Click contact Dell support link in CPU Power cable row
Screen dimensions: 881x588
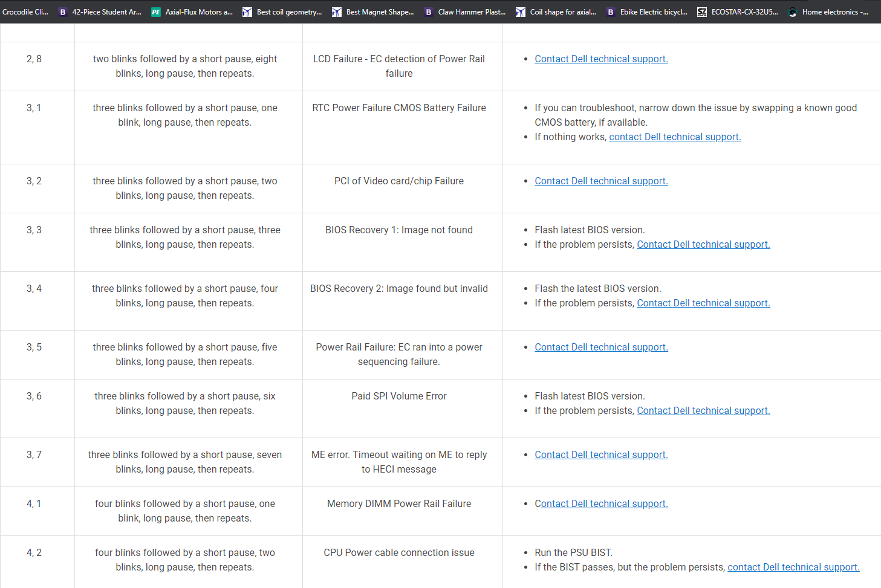[793, 567]
